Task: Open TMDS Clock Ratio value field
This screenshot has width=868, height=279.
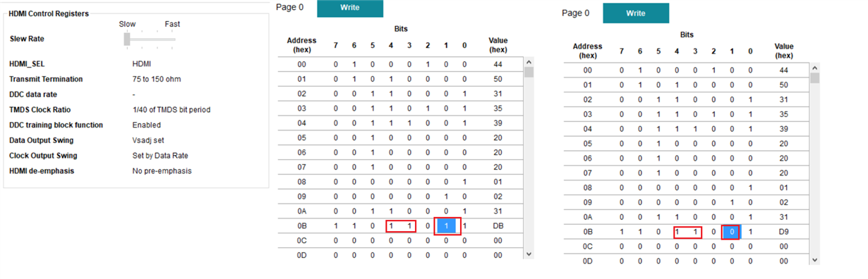Action: (x=171, y=110)
